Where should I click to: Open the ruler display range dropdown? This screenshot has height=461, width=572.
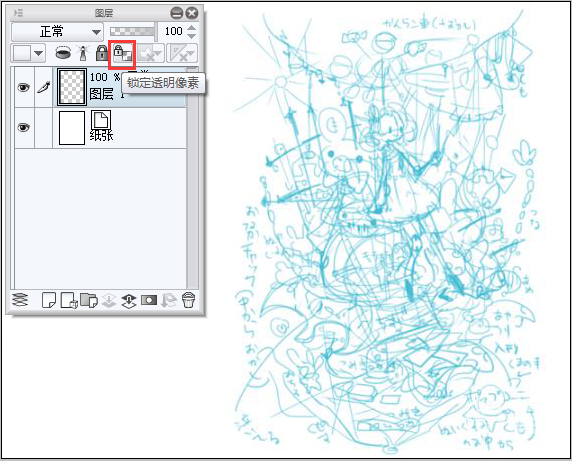point(182,54)
